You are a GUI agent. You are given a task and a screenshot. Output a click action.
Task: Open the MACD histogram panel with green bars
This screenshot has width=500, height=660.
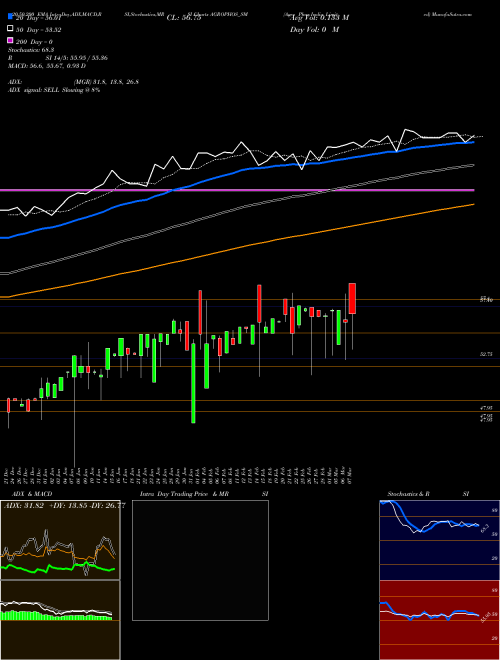pos(60,620)
